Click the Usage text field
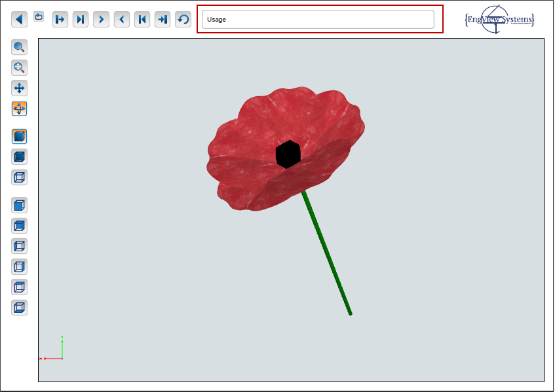555x392 pixels. point(318,20)
